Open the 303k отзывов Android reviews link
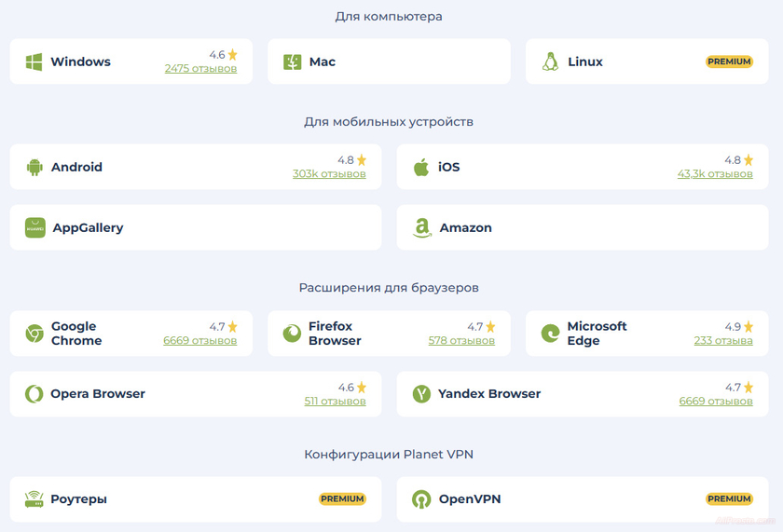 pos(329,174)
